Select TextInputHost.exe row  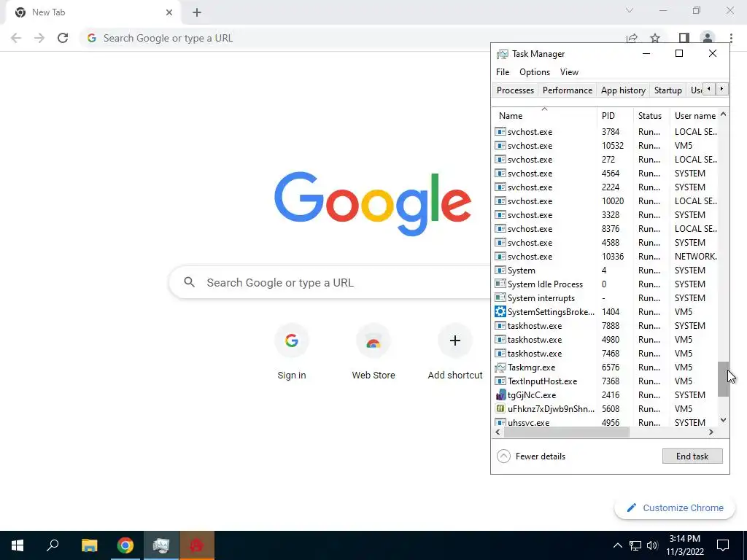click(x=605, y=381)
